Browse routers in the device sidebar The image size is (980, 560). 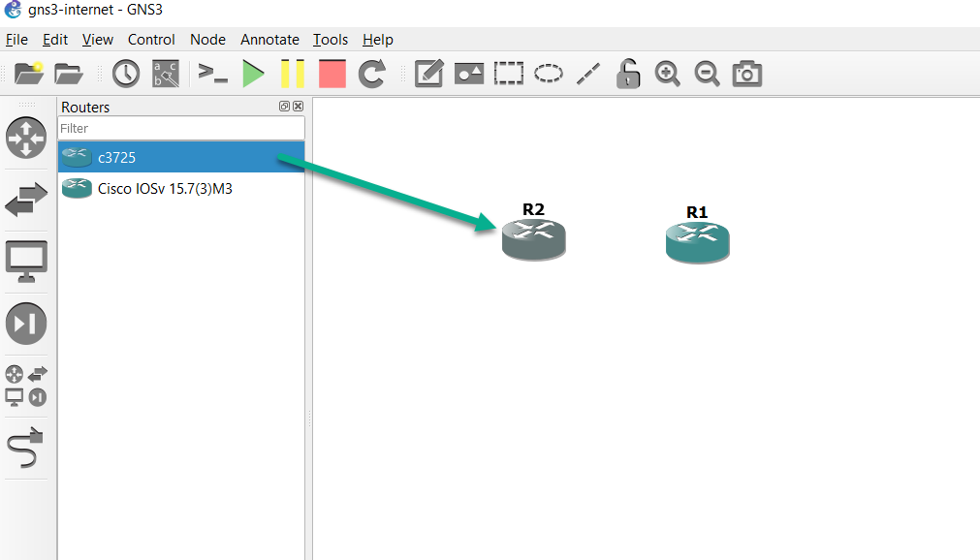(x=26, y=138)
